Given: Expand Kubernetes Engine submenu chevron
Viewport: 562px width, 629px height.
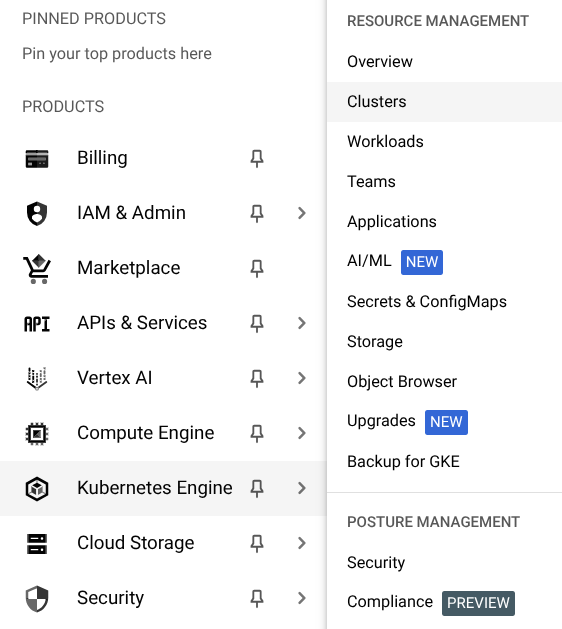Looking at the screenshot, I should click(x=302, y=488).
